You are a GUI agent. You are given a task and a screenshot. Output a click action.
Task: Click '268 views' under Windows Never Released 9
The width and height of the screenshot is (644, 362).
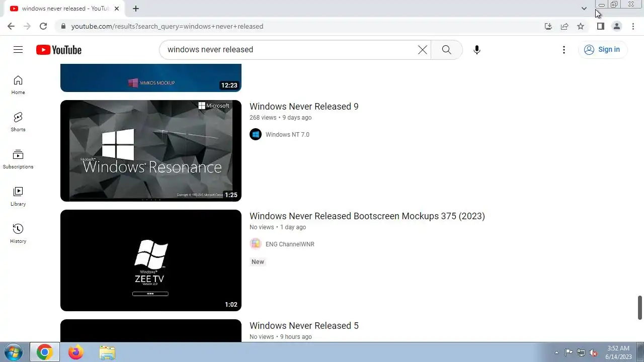[x=263, y=118]
